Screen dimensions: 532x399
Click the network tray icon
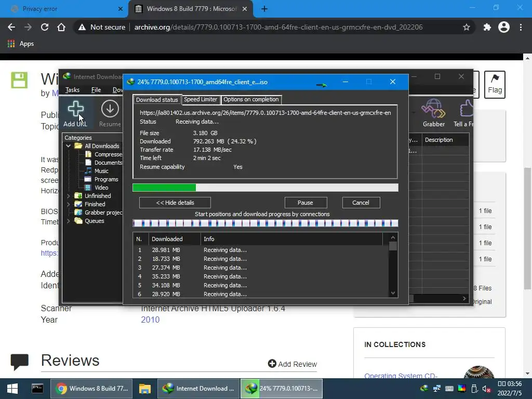point(436,389)
